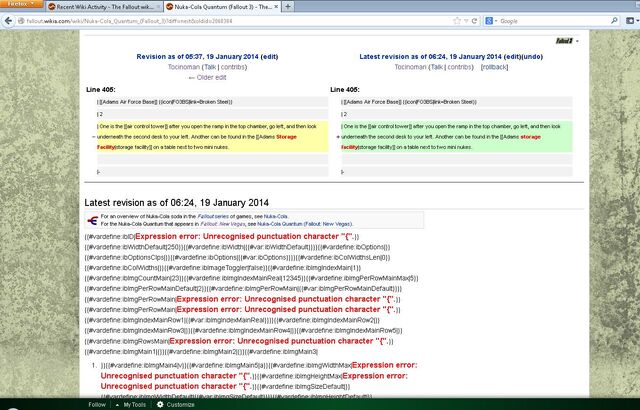Open Tocinoman user page under latest revision
640x410 pixels.
pyautogui.click(x=410, y=67)
